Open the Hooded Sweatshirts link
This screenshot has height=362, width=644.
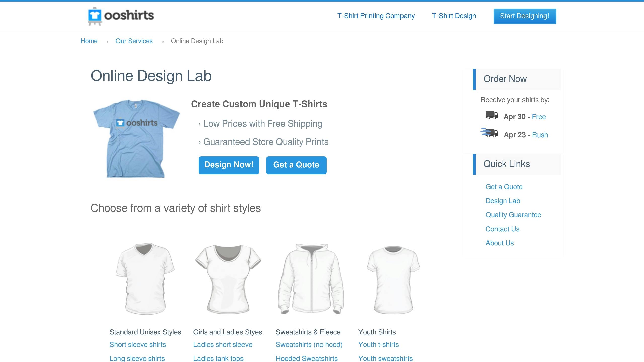click(307, 358)
